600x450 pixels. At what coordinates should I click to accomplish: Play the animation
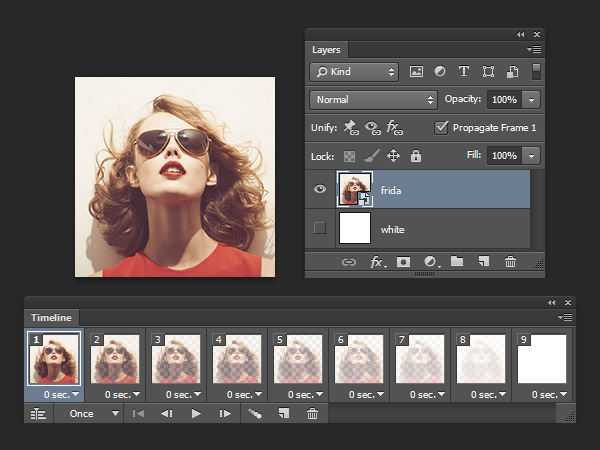tap(196, 413)
